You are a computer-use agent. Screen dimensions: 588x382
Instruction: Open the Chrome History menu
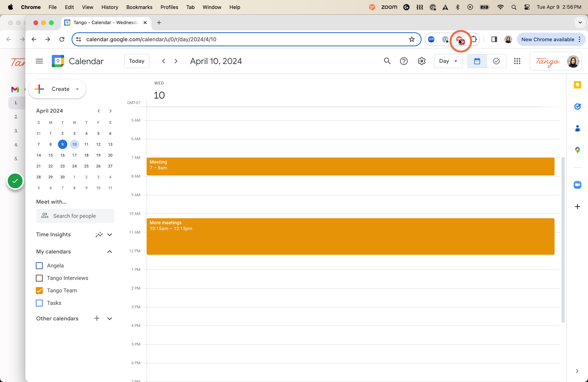(110, 7)
